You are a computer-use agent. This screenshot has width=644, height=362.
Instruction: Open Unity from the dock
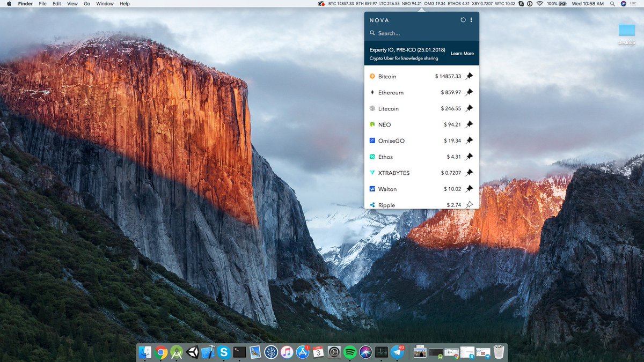point(192,352)
